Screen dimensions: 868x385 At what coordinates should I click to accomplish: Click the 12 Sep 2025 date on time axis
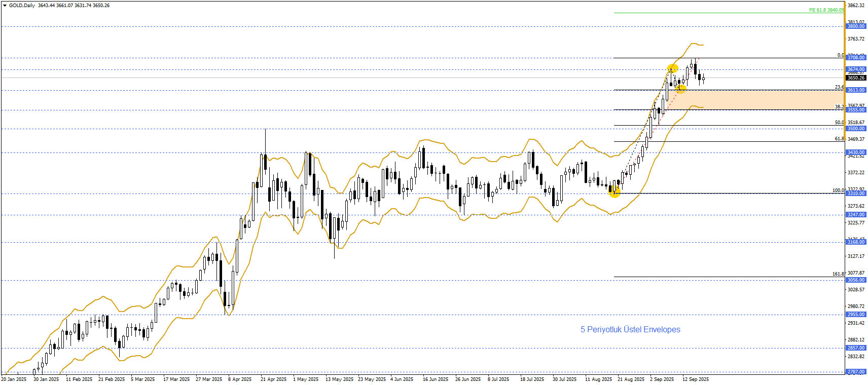(x=695, y=379)
